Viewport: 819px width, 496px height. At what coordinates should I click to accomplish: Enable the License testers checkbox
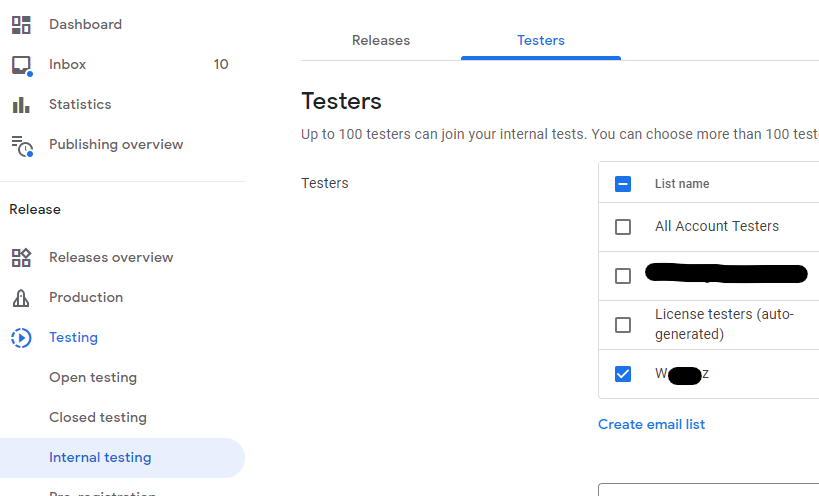pyautogui.click(x=623, y=325)
